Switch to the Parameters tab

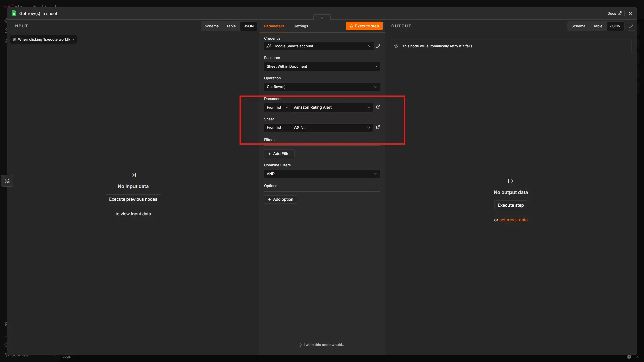point(274,26)
